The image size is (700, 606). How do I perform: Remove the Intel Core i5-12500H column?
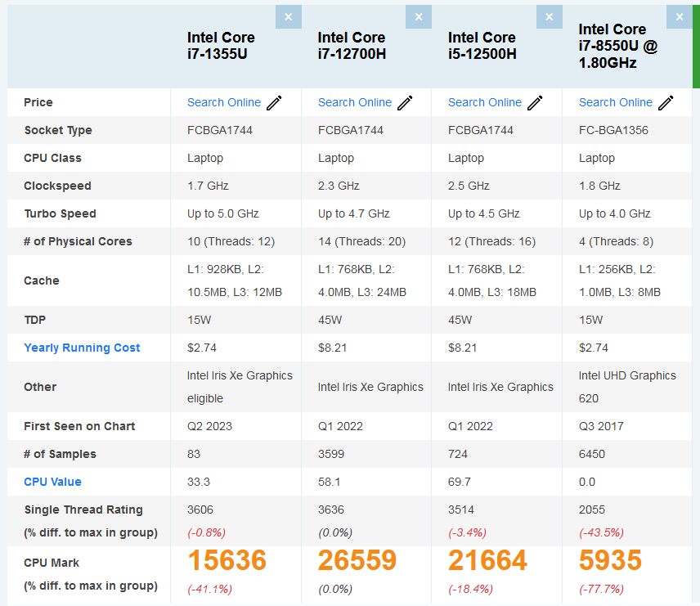click(x=549, y=16)
